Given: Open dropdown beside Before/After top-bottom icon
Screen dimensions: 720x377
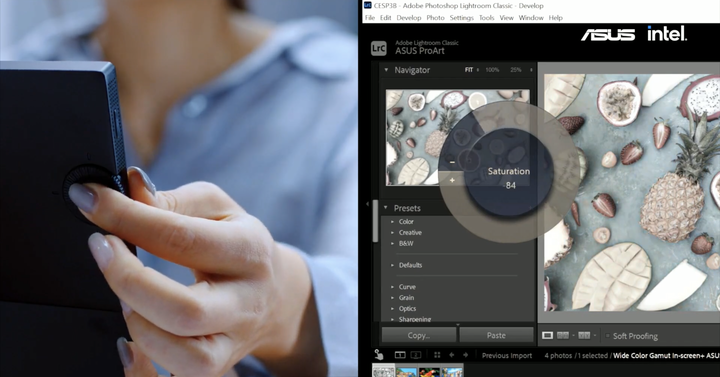Looking at the screenshot, I should (x=595, y=336).
